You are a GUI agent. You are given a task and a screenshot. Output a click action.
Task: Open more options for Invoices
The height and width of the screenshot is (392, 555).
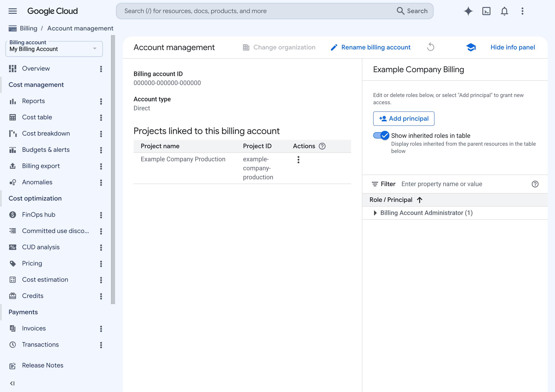pyautogui.click(x=101, y=329)
